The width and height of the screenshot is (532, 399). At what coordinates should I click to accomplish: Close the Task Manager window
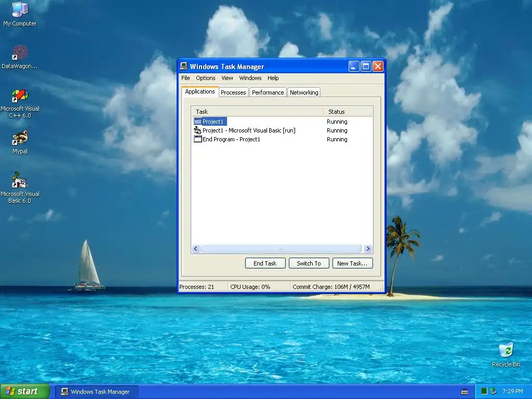click(378, 66)
